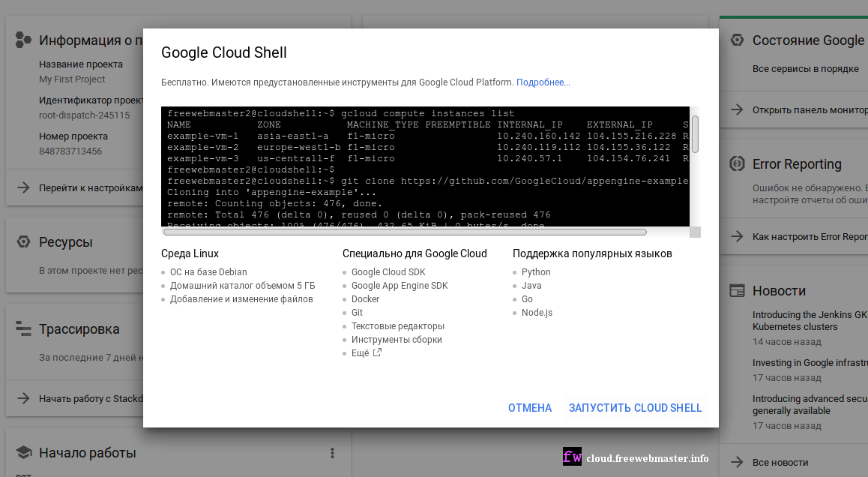Image resolution: width=868 pixels, height=477 pixels.
Task: Click the terminal preview vertical scrollbar
Action: coord(696,134)
